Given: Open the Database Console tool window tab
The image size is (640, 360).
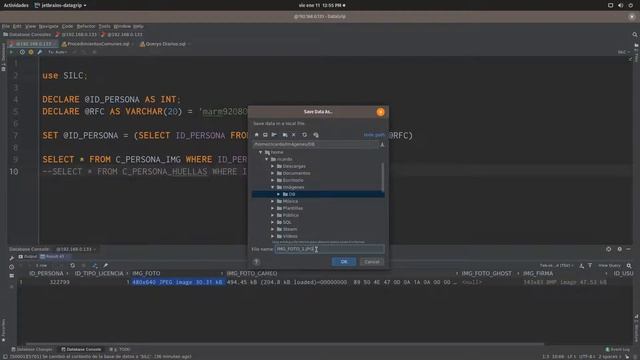Looking at the screenshot, I should [x=81, y=349].
